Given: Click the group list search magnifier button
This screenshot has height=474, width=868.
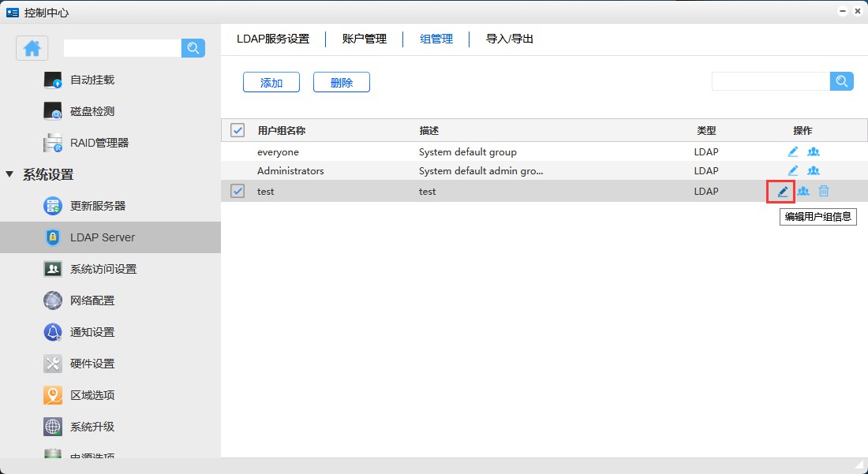Looking at the screenshot, I should [842, 81].
